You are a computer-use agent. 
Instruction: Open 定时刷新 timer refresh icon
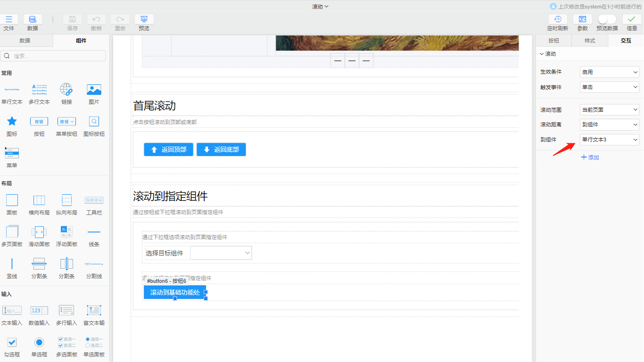pos(558,19)
